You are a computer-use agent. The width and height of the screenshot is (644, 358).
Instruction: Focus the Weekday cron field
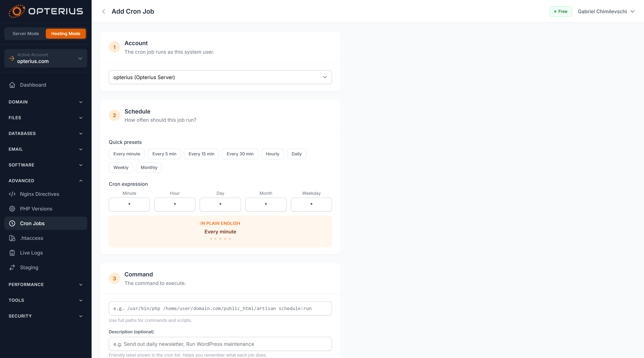click(x=311, y=204)
